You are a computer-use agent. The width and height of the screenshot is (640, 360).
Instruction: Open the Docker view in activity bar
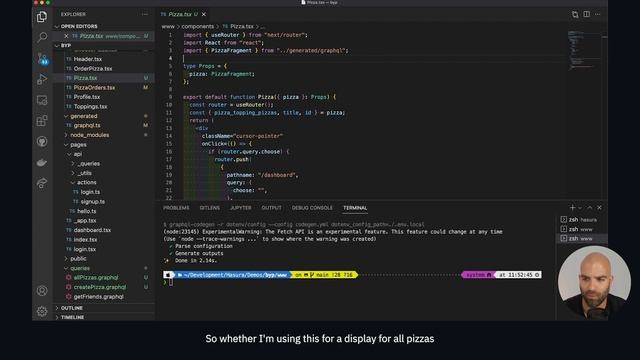[42, 162]
